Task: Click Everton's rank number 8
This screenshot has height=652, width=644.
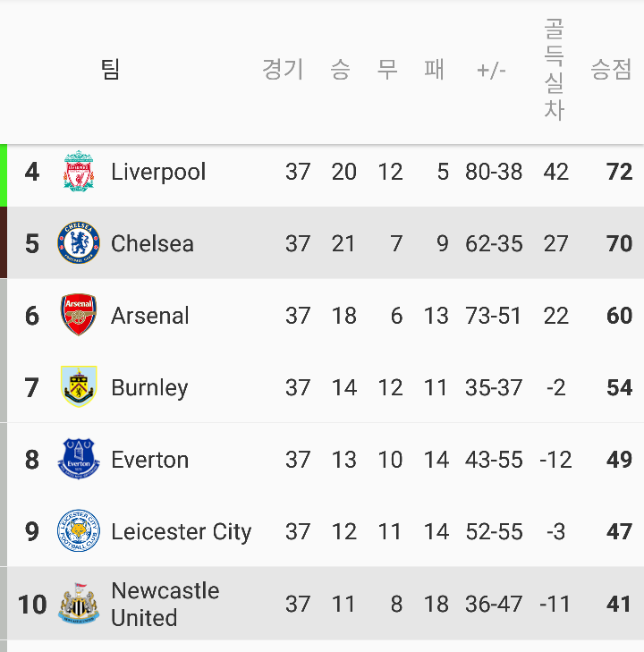Action: point(32,460)
